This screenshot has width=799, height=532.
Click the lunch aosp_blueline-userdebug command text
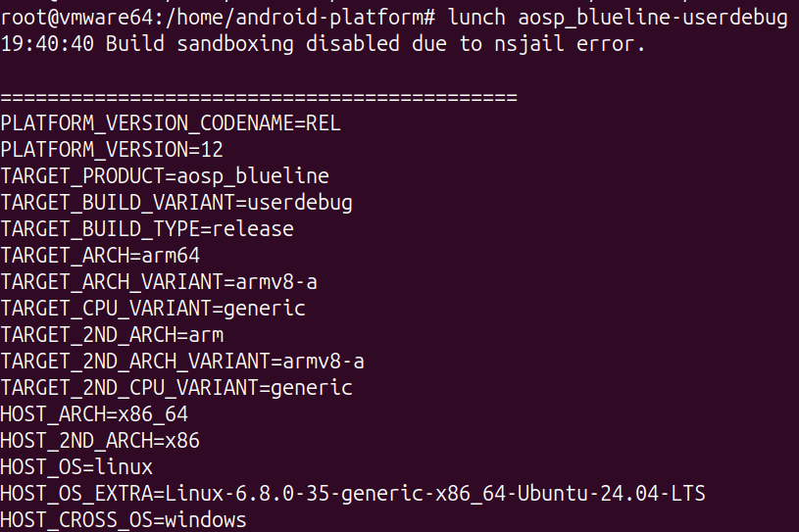point(618,18)
